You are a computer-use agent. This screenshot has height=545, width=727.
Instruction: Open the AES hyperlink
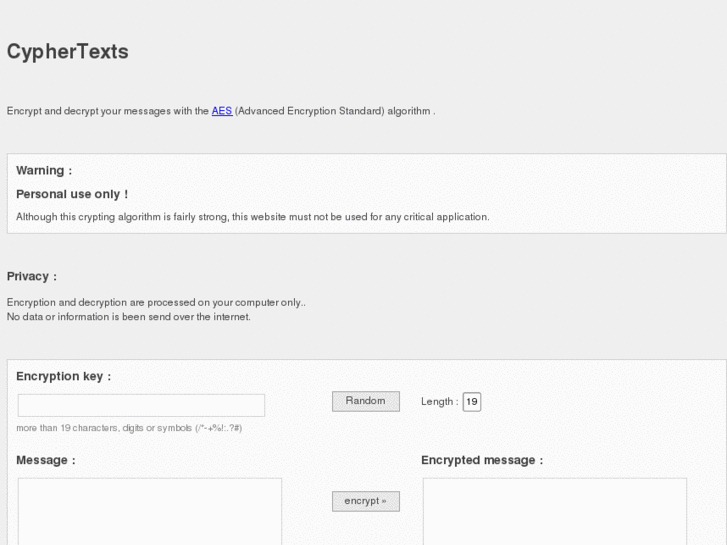[x=221, y=111]
